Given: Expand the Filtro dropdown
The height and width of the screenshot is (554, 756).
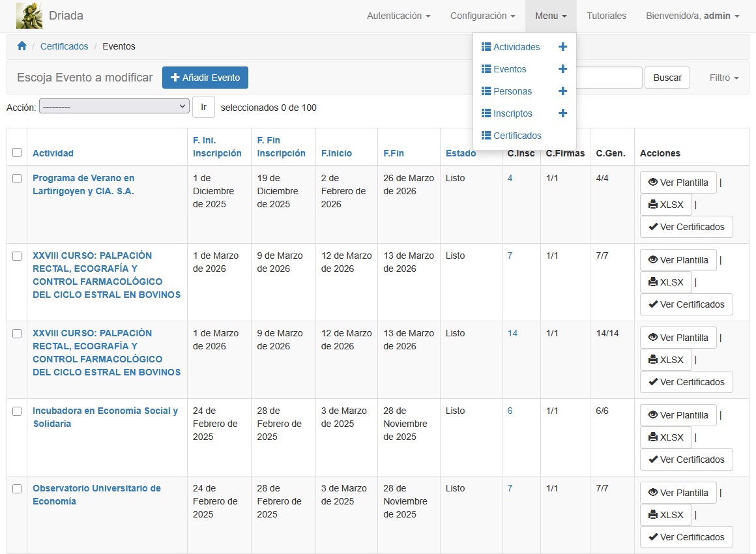Looking at the screenshot, I should click(x=723, y=78).
